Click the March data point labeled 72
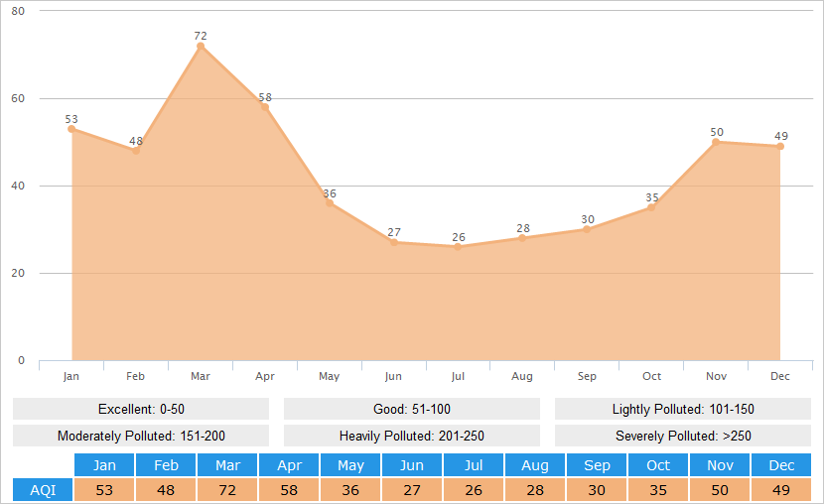824x504 pixels. coord(201,47)
